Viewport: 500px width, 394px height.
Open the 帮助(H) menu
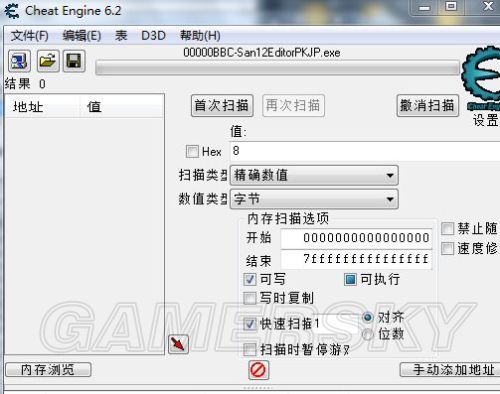tap(200, 35)
